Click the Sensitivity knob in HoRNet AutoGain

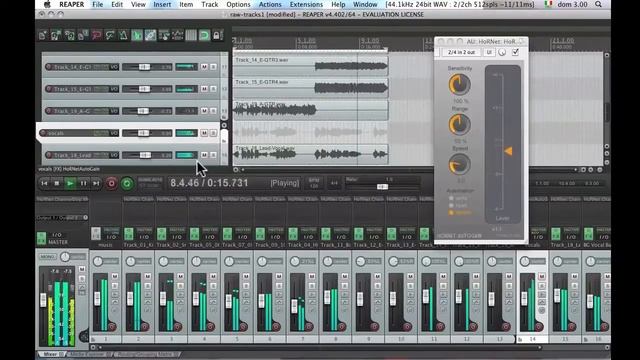(x=460, y=85)
